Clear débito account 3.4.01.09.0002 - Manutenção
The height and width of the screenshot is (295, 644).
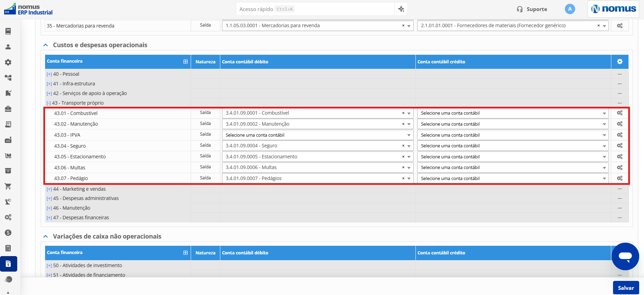coord(403,124)
